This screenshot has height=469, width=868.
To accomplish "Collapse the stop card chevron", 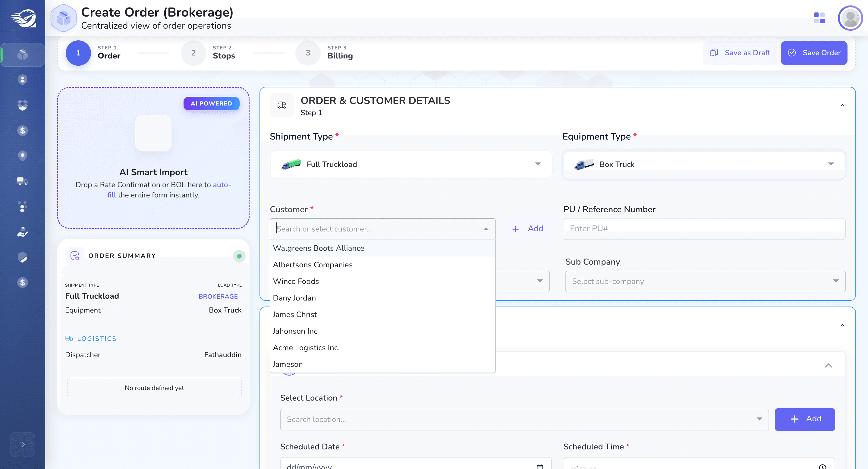I will pos(828,366).
